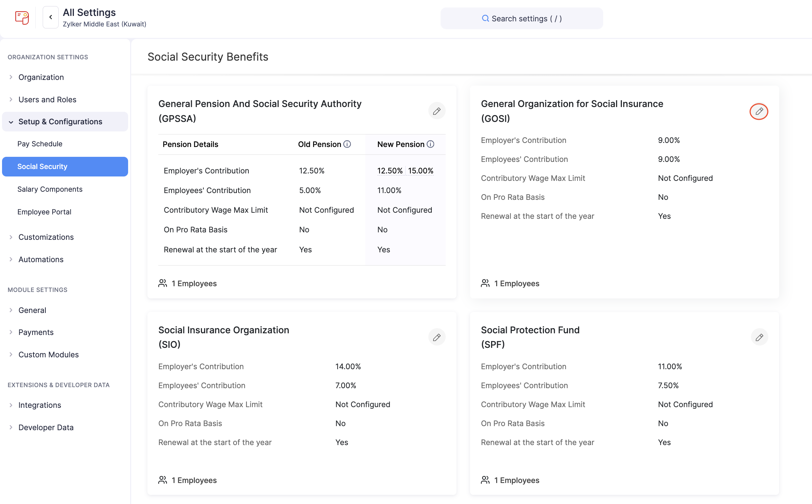The height and width of the screenshot is (504, 812).
Task: Open the New Pension info tooltip icon
Action: pyautogui.click(x=431, y=144)
